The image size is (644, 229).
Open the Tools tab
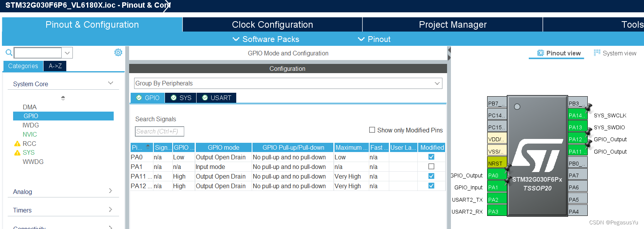click(x=594, y=25)
